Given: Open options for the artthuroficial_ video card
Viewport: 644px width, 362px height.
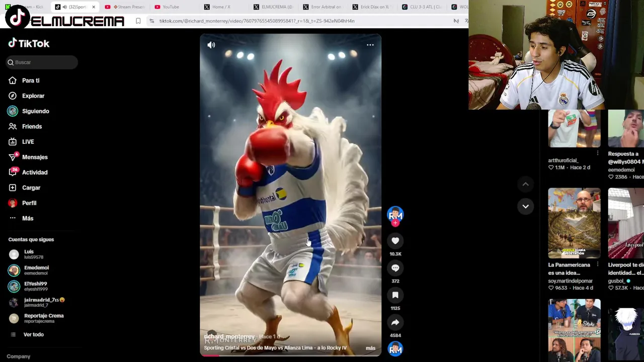Looking at the screenshot, I should [x=598, y=153].
